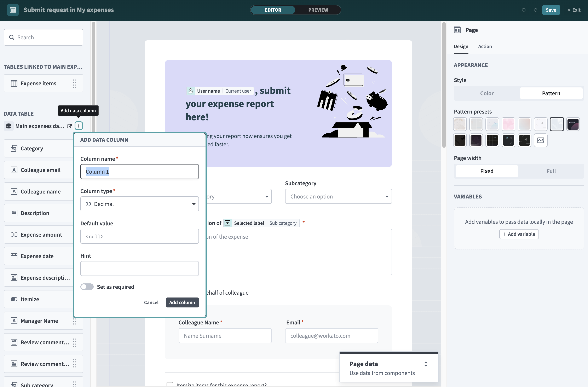Click the Add variable button

[519, 234]
